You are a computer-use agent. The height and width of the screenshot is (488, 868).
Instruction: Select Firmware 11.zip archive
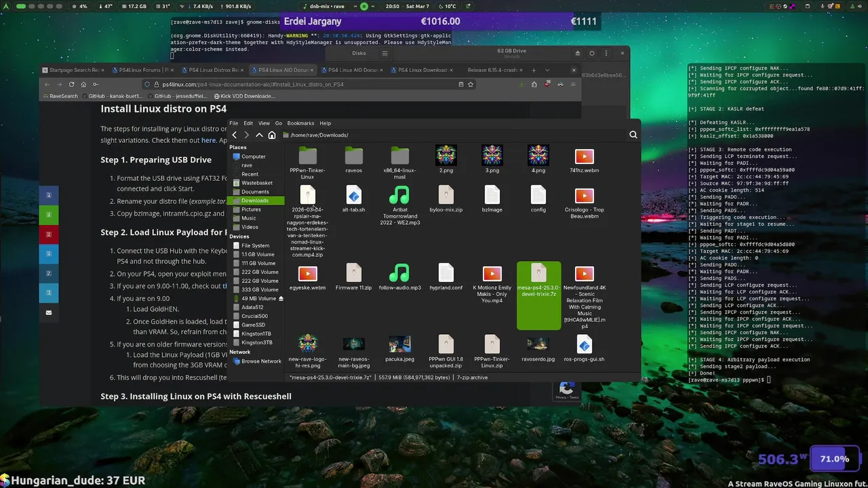(x=353, y=277)
